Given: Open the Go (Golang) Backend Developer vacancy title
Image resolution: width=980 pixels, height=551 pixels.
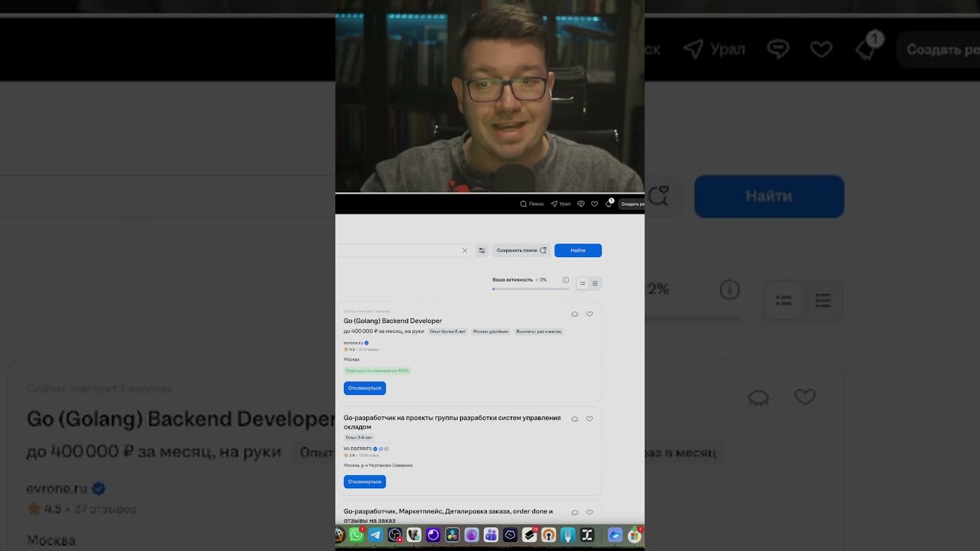Looking at the screenshot, I should click(x=393, y=321).
